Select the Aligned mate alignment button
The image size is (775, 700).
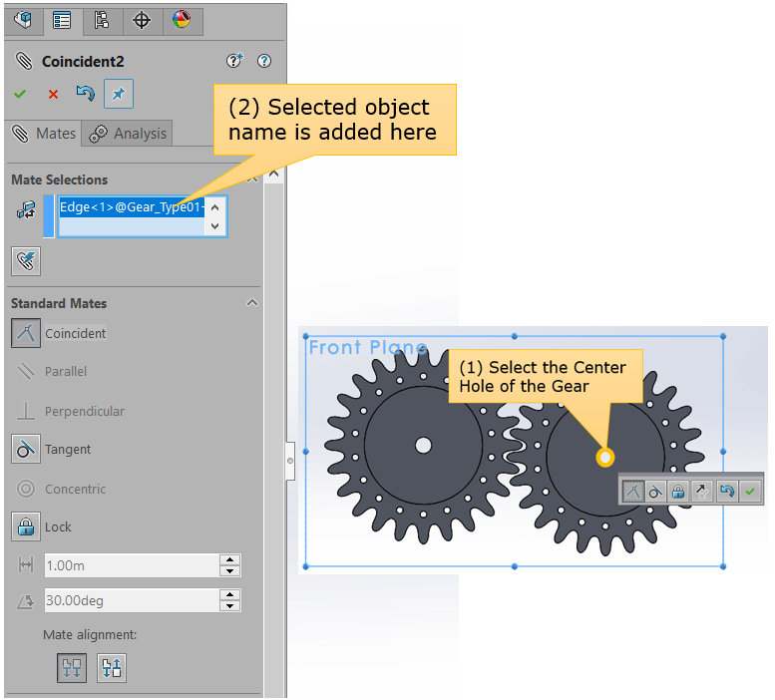[72, 668]
